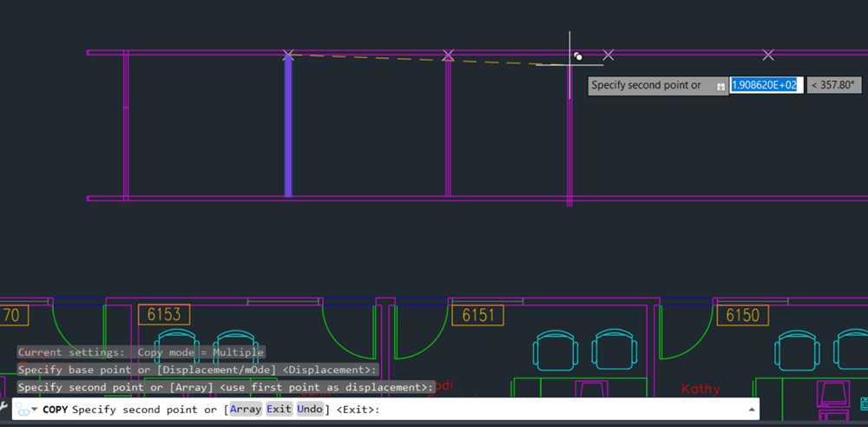The width and height of the screenshot is (868, 427).
Task: Click the dynamic distance input field
Action: click(766, 85)
